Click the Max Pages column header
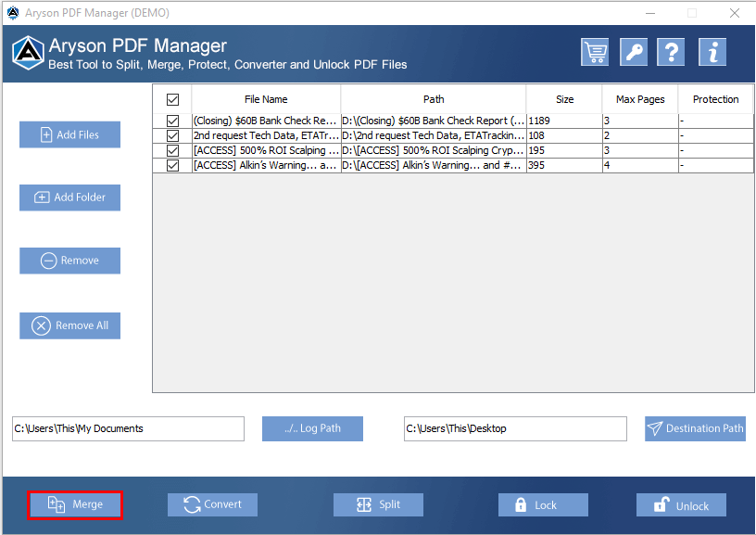 (640, 99)
